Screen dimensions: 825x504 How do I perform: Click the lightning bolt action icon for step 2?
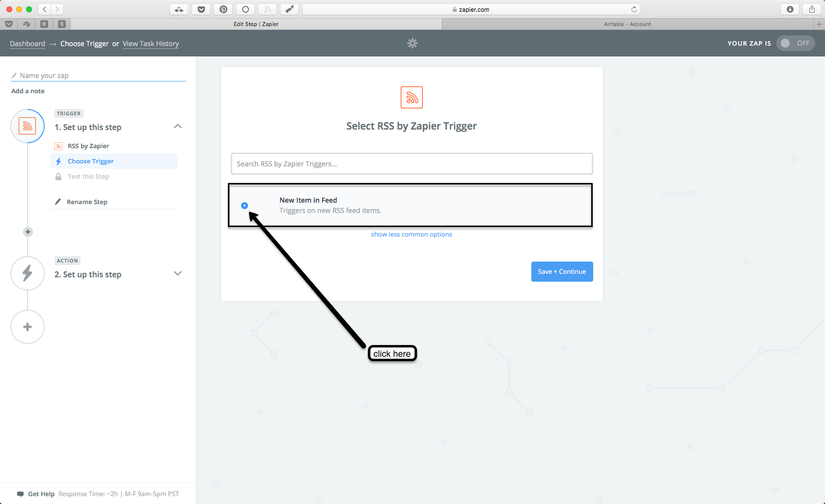[x=27, y=273]
